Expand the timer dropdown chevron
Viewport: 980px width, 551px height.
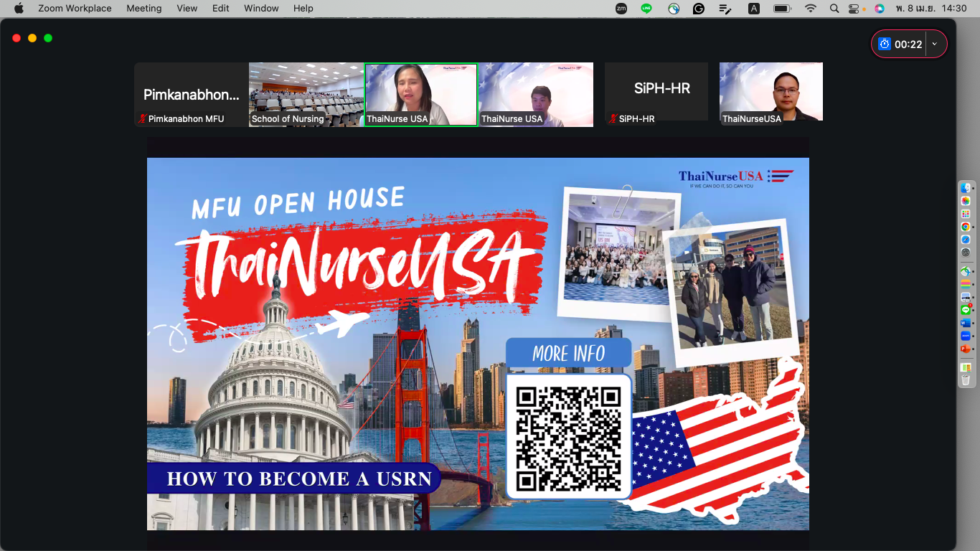934,44
